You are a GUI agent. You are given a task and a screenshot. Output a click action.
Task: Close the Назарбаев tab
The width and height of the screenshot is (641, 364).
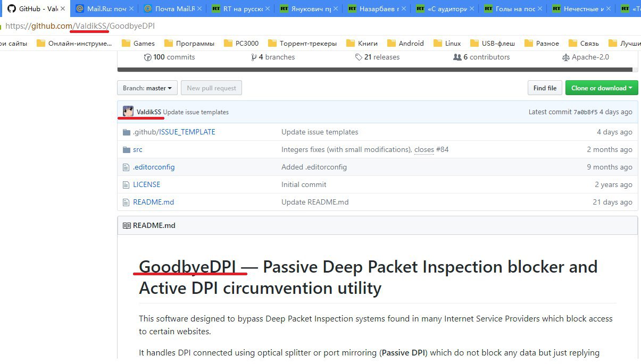tap(405, 9)
